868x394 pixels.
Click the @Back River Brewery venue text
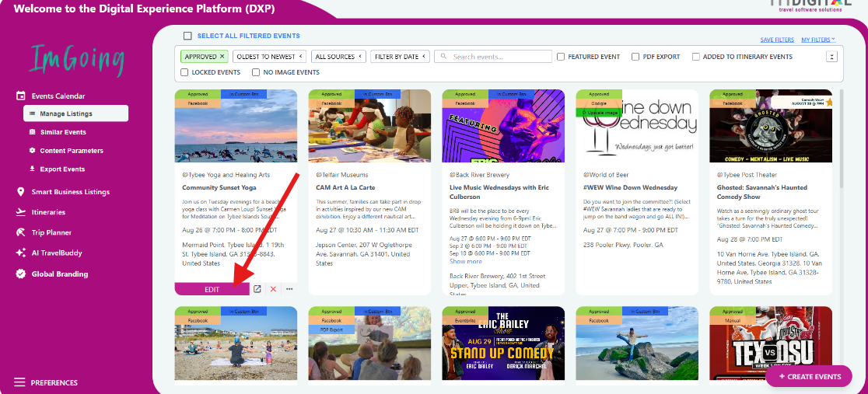click(480, 175)
